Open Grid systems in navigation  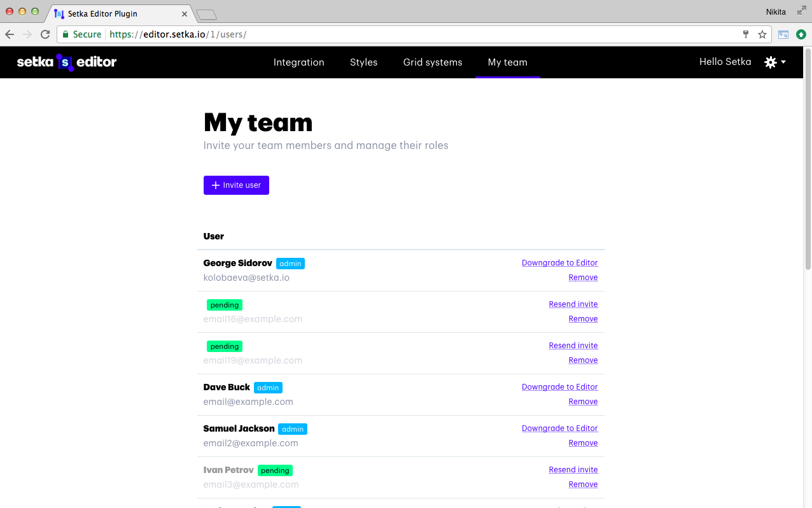[x=433, y=62]
